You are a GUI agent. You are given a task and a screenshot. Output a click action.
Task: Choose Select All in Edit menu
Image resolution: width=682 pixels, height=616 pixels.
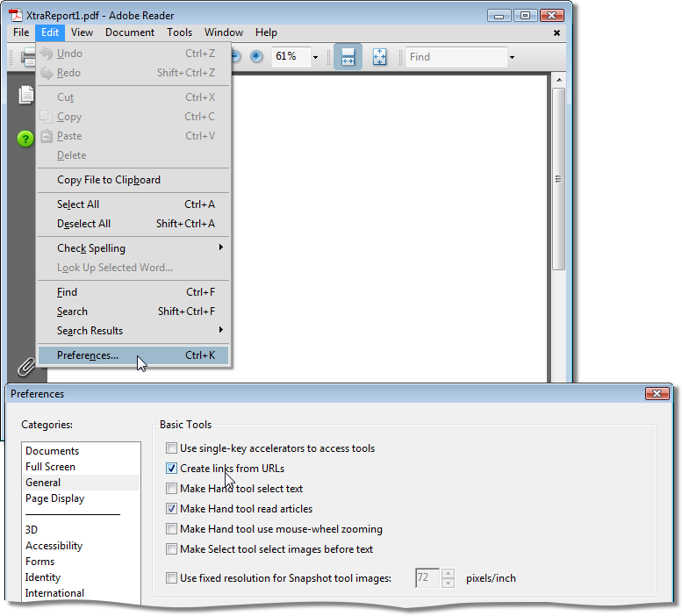coord(133,204)
